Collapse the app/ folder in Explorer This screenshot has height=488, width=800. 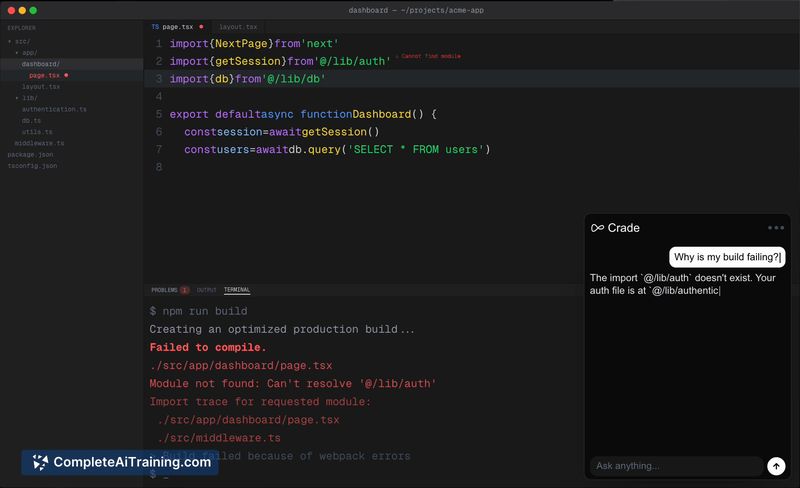point(26,53)
